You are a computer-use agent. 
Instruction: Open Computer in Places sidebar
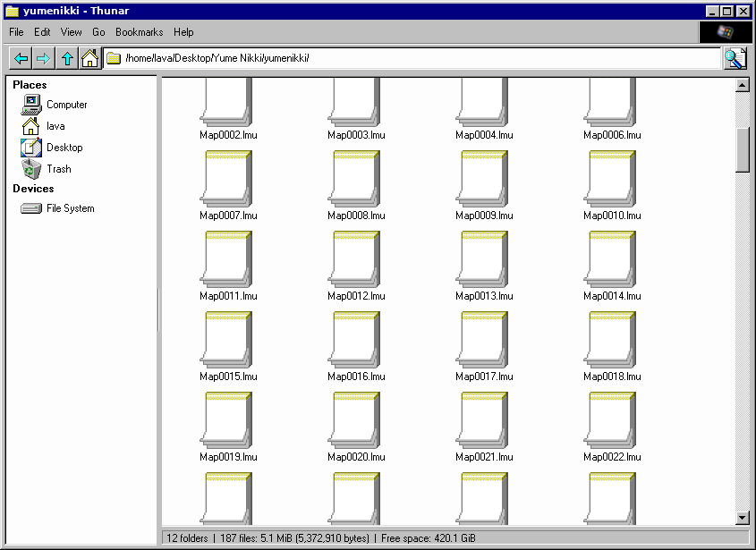[x=54, y=105]
